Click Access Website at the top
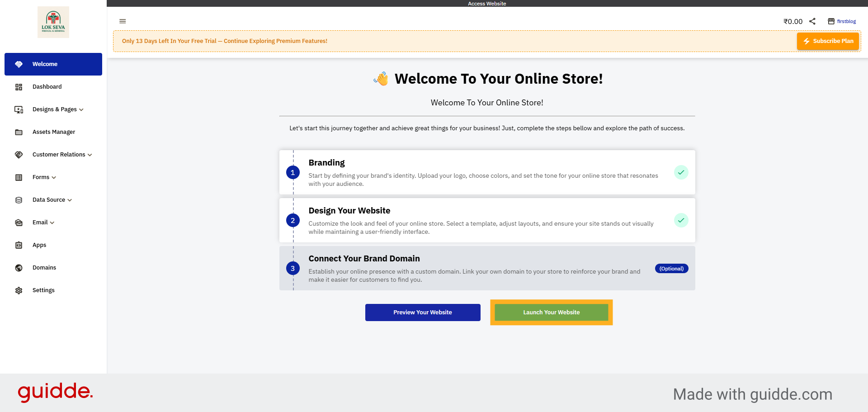 (x=487, y=3)
